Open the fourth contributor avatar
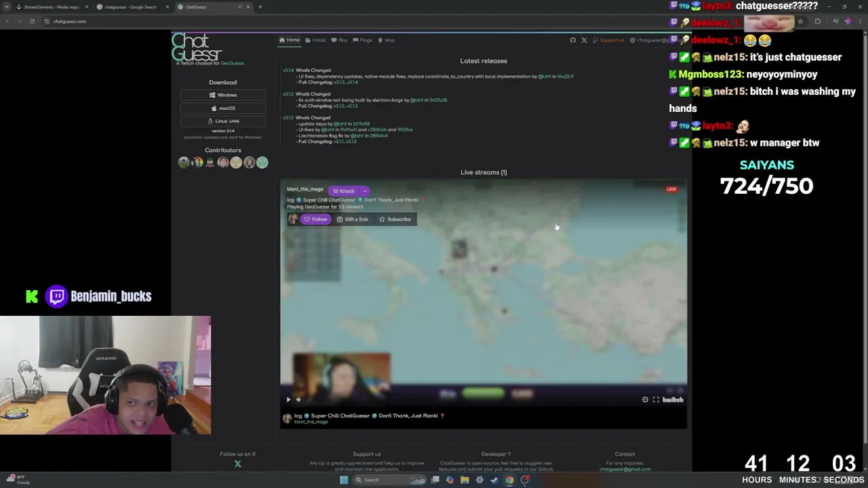The height and width of the screenshot is (488, 868). pyautogui.click(x=223, y=162)
